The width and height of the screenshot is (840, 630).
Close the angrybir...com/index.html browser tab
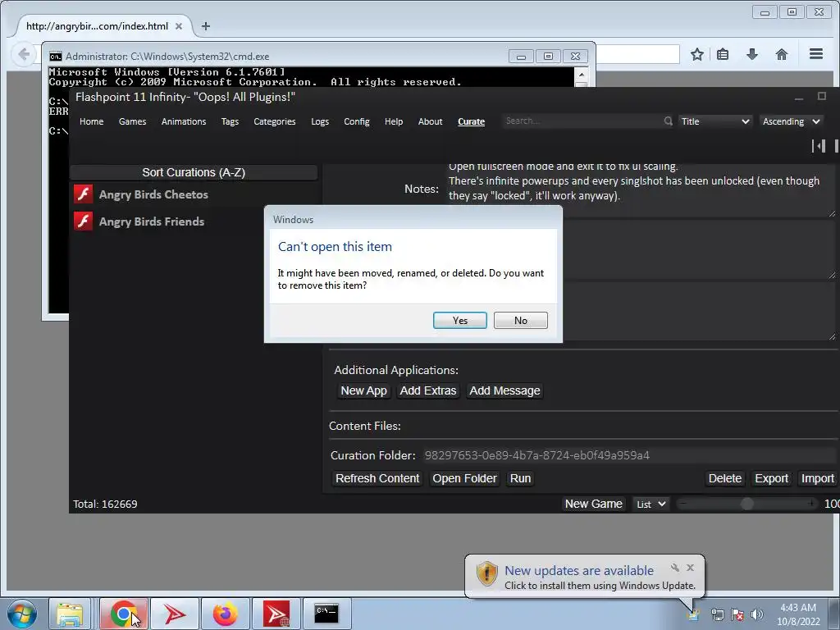click(179, 25)
